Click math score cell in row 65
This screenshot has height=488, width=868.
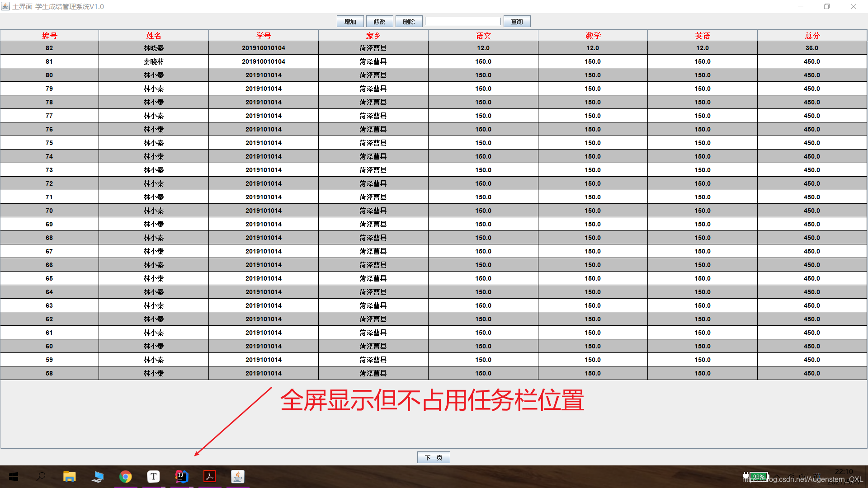pos(593,278)
